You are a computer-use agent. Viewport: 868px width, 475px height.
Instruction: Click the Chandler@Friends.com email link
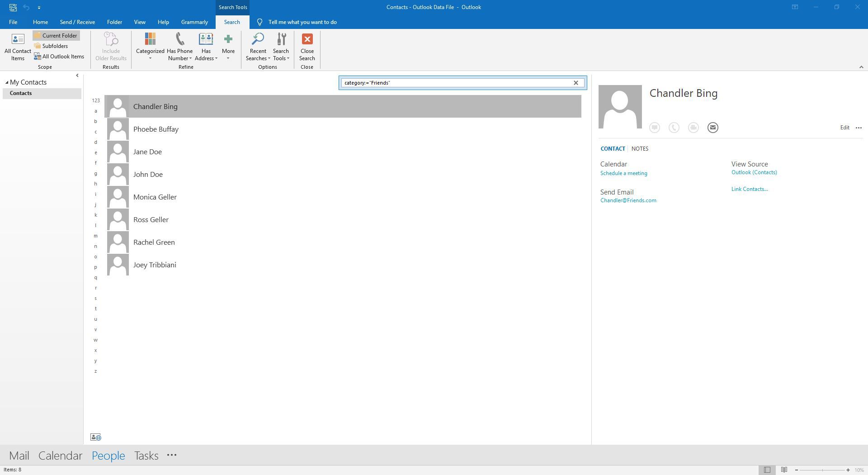(x=628, y=200)
